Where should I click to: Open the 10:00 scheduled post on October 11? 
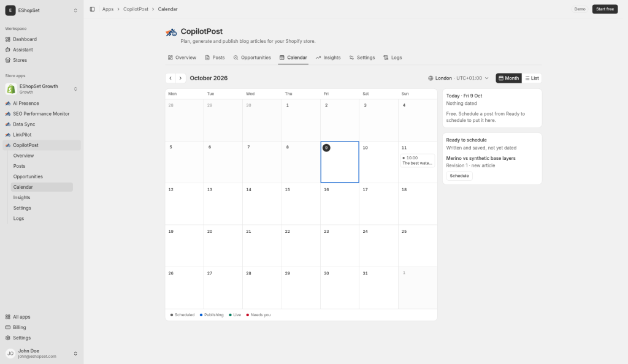(417, 161)
